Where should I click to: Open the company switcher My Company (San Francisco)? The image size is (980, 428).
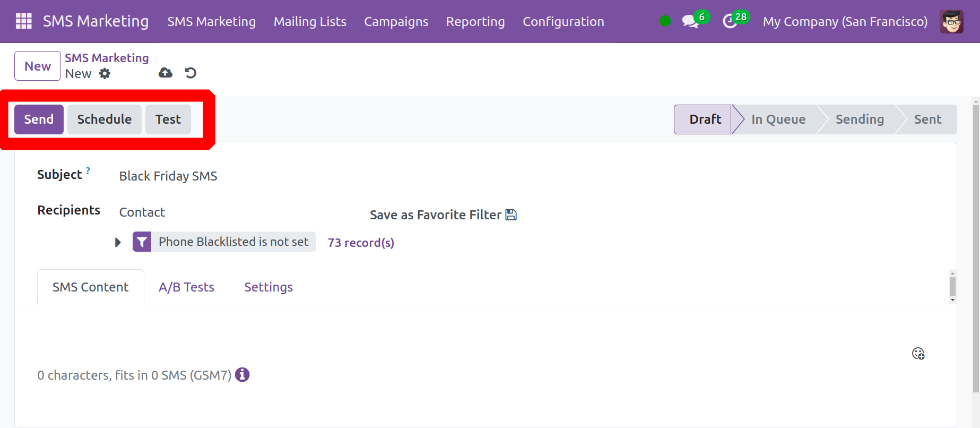845,22
